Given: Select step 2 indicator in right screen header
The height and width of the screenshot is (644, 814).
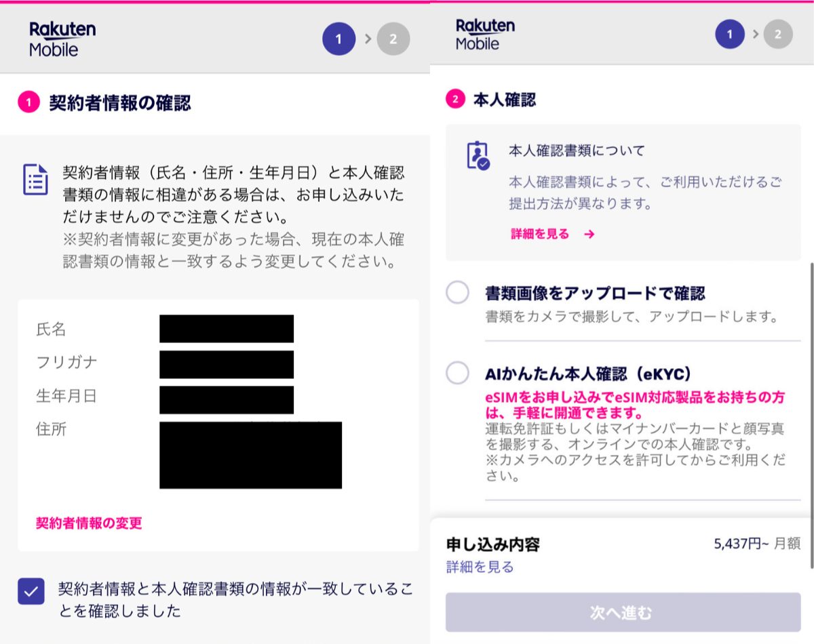Looking at the screenshot, I should [778, 34].
